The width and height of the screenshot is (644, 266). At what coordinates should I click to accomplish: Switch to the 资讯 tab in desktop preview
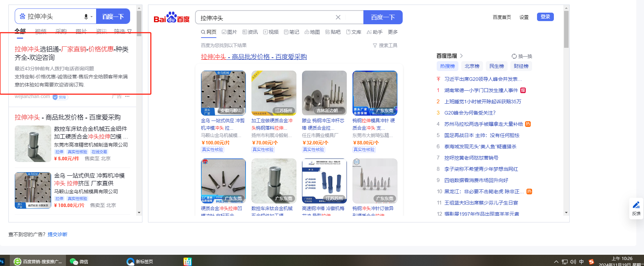pos(250,32)
